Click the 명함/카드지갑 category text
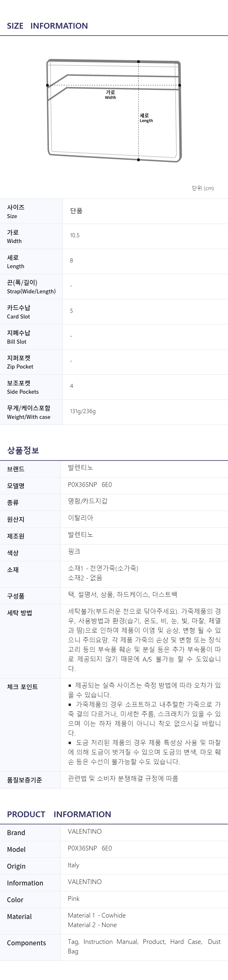The image size is (228, 980). 88,501
